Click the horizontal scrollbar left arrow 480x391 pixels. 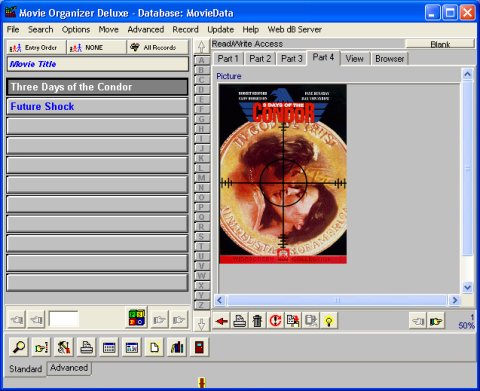tap(220, 300)
